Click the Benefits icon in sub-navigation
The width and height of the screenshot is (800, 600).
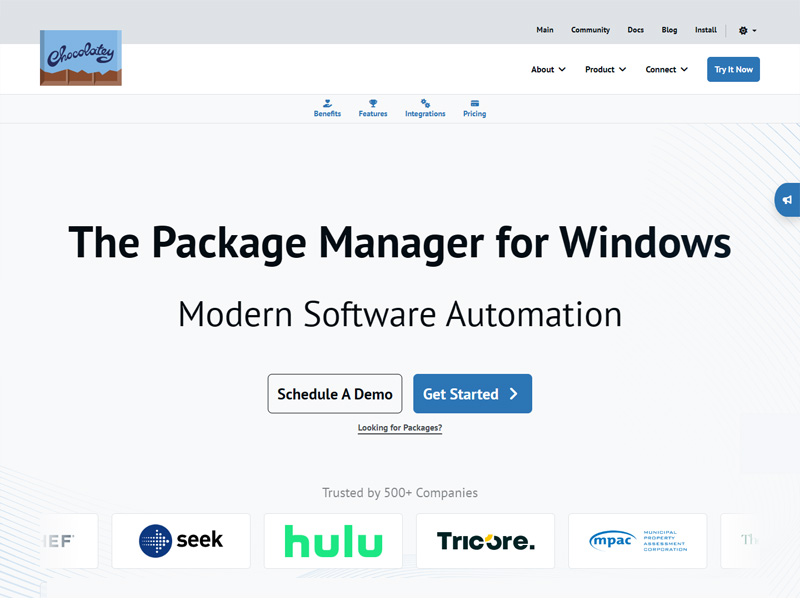point(327,103)
